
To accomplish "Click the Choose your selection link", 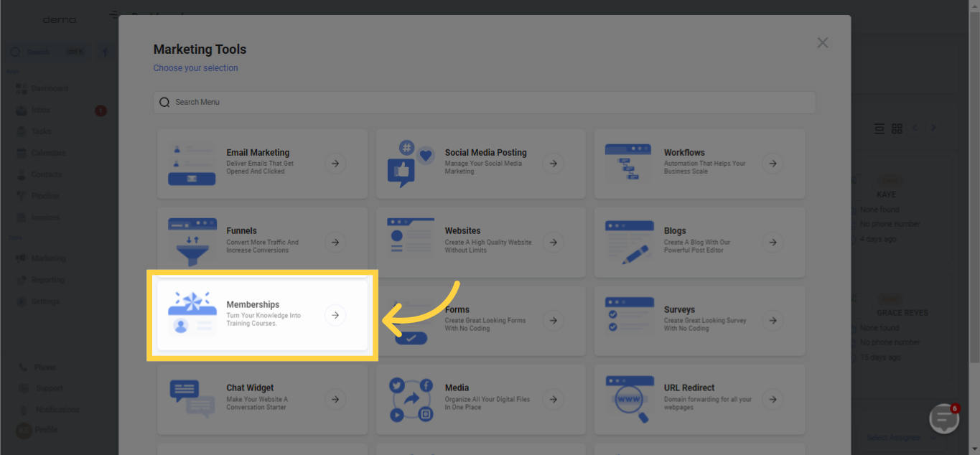I will 195,68.
